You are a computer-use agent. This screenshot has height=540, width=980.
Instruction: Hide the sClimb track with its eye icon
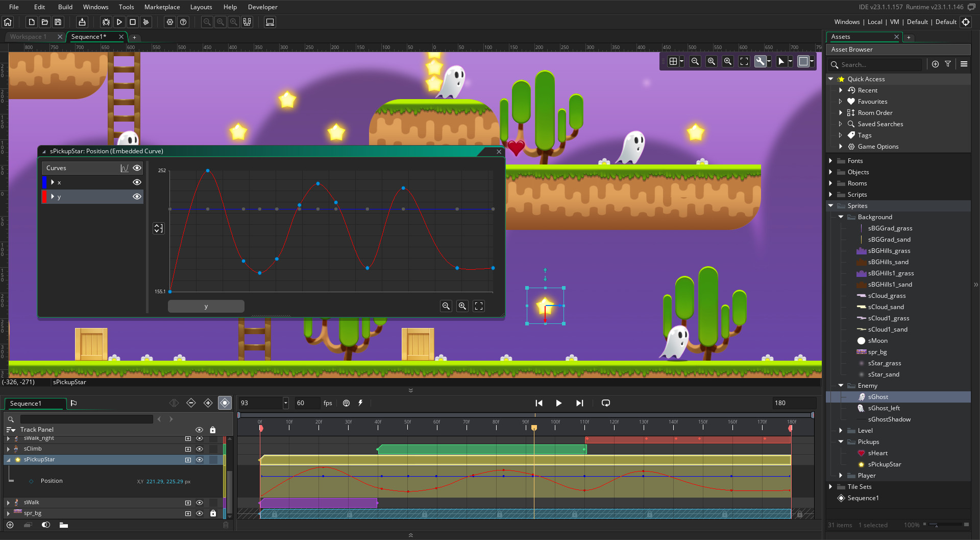pyautogui.click(x=199, y=449)
